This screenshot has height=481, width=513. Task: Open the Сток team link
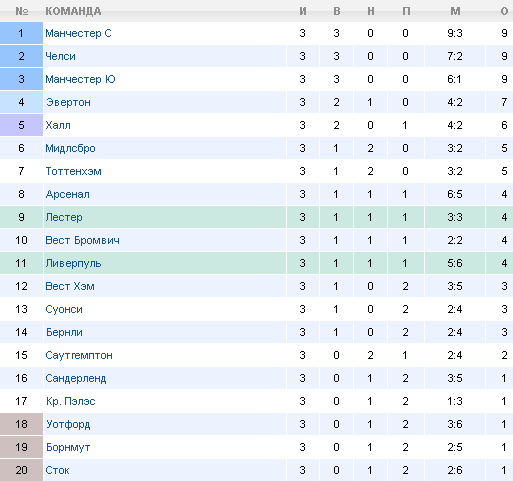point(57,470)
